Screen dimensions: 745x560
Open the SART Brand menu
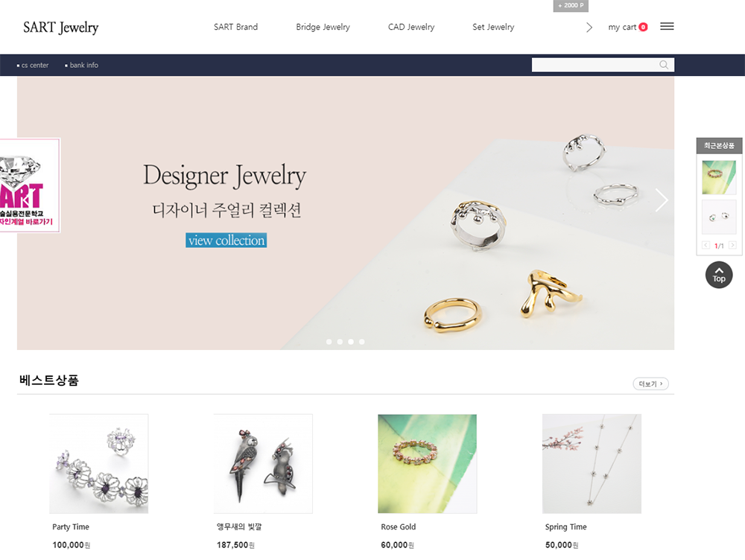235,27
